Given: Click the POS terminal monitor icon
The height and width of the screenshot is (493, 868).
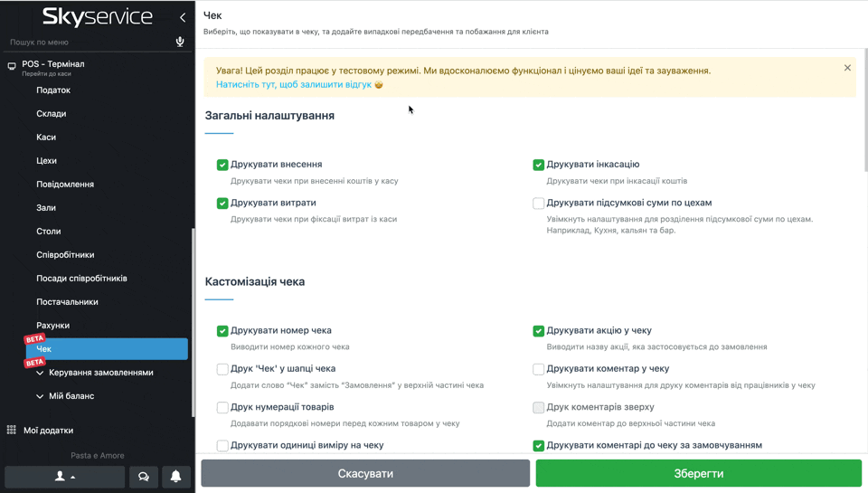Looking at the screenshot, I should [x=12, y=65].
